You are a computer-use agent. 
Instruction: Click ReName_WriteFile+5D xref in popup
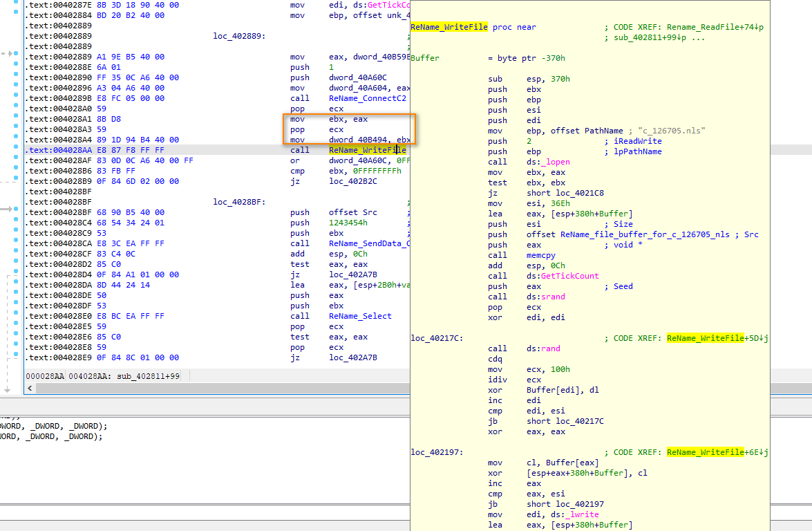click(x=717, y=338)
